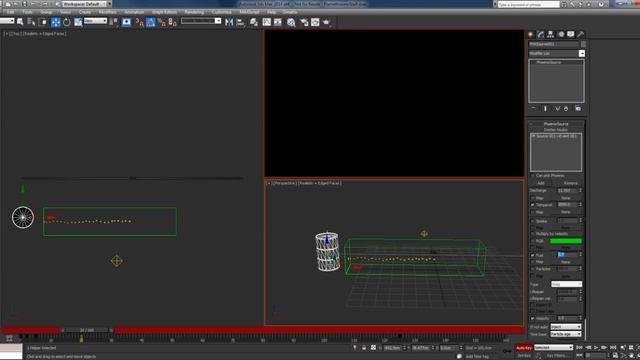
Task: Open the Render Setup icon
Action: 304,22
